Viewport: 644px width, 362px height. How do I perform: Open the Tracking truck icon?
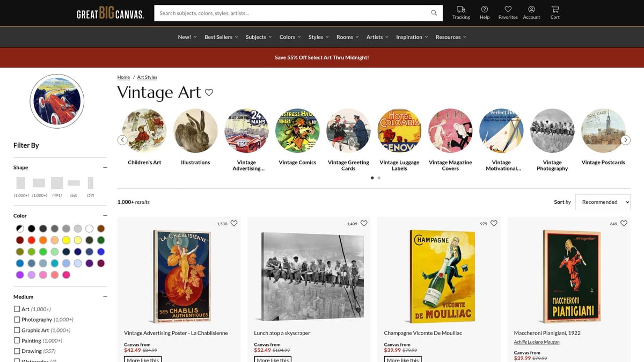461,9
